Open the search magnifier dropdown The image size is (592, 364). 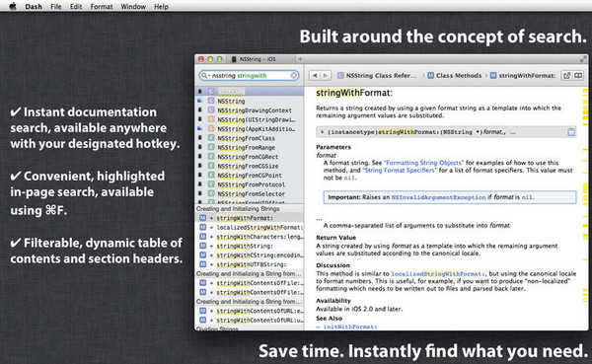pyautogui.click(x=205, y=76)
